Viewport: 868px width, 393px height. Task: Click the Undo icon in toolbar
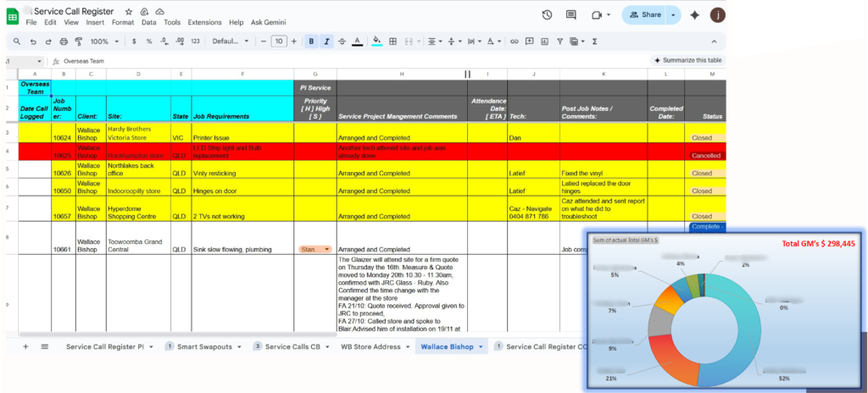(33, 41)
